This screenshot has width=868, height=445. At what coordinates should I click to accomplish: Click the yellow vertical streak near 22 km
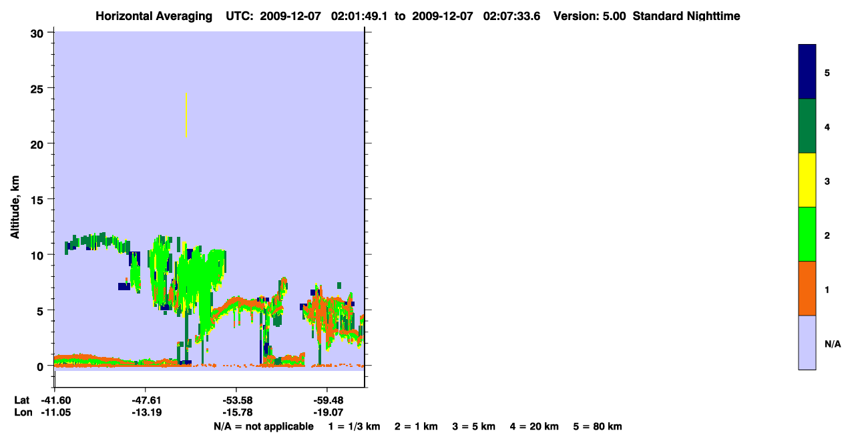pos(186,115)
